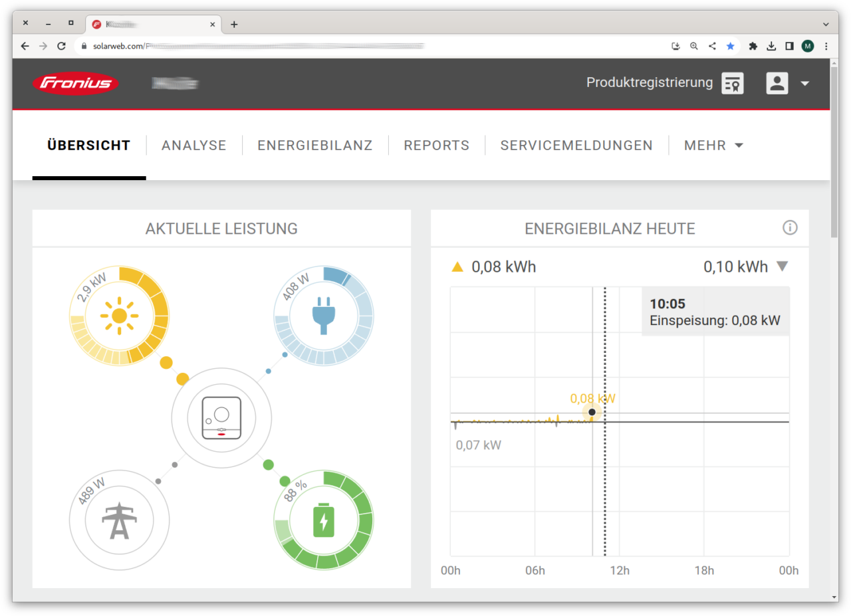Switch to the ANALYSE tab
This screenshot has width=851, height=616.
coord(194,146)
